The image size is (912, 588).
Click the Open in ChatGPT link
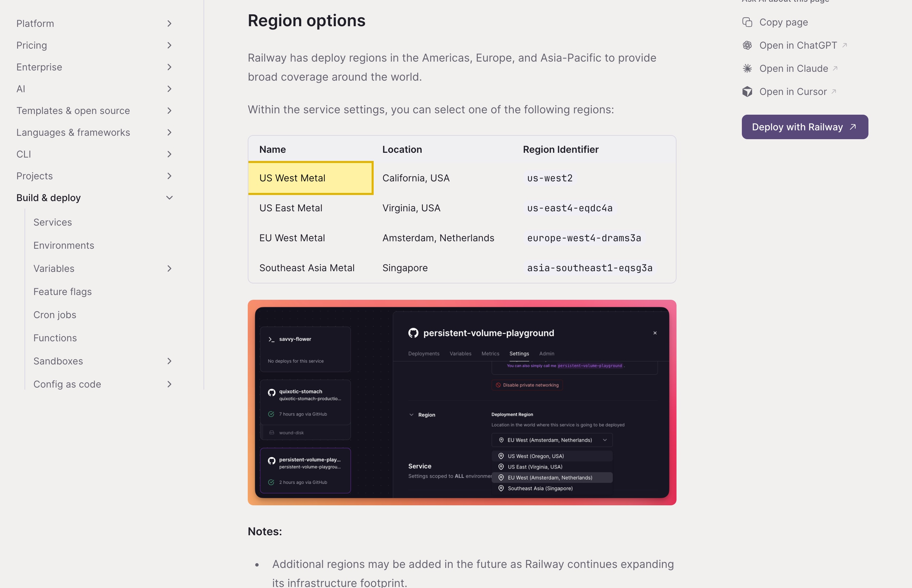pos(798,46)
